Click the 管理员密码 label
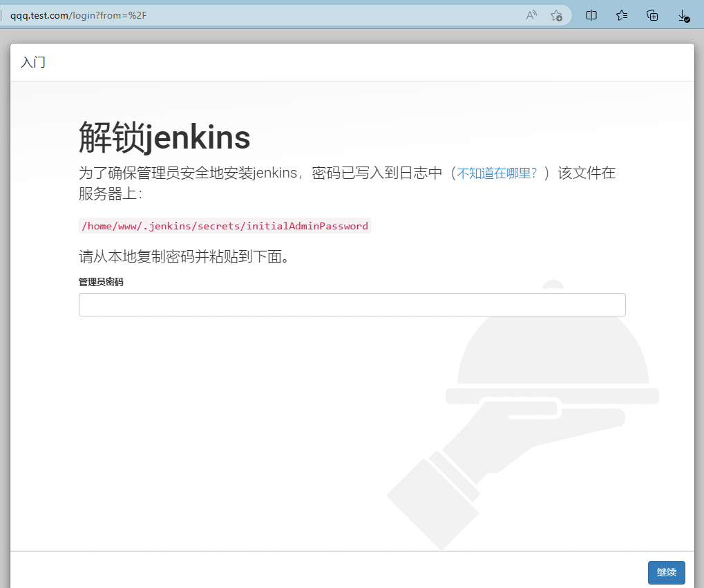 [x=101, y=282]
